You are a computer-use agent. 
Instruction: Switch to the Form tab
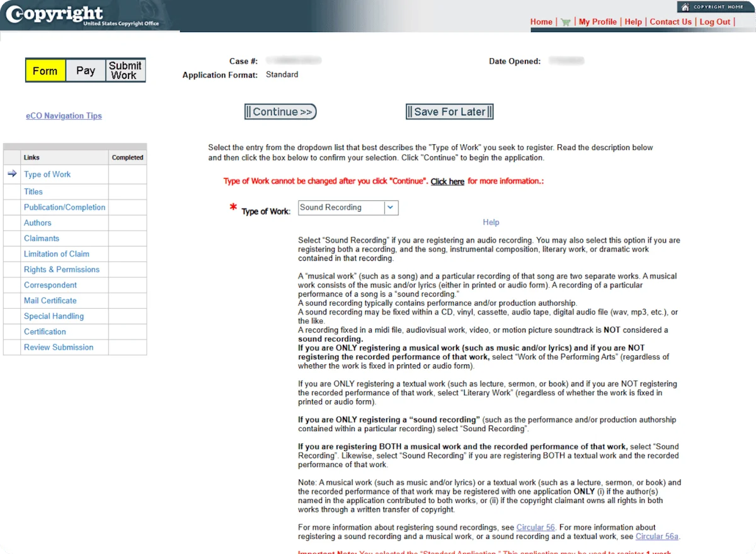tap(45, 70)
